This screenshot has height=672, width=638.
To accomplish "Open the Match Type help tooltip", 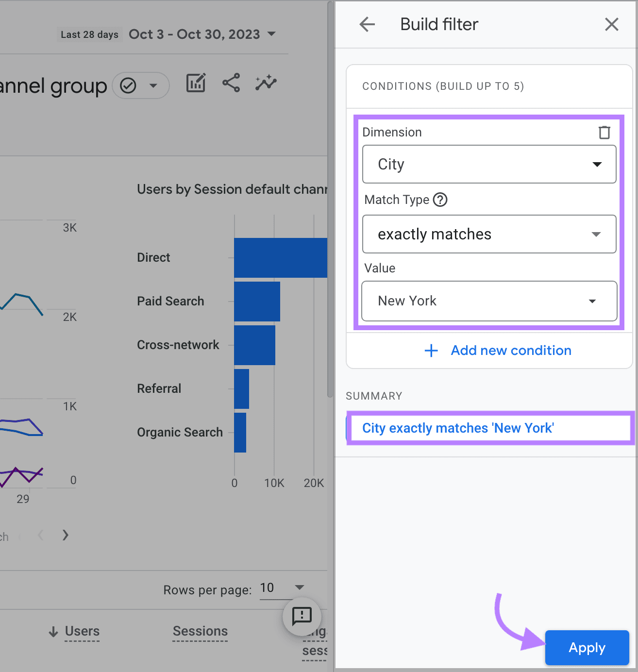I will [x=440, y=200].
